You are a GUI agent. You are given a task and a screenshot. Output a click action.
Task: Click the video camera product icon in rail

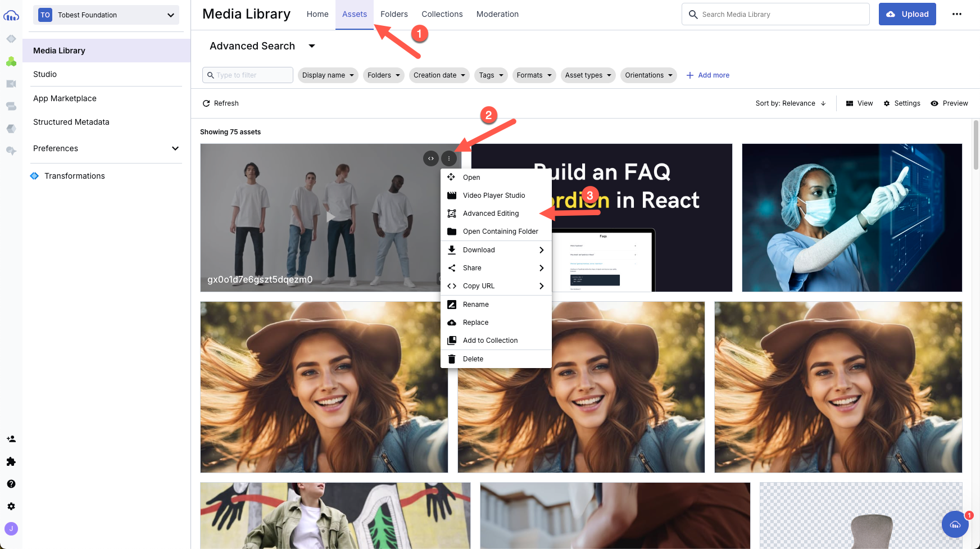[x=11, y=84]
